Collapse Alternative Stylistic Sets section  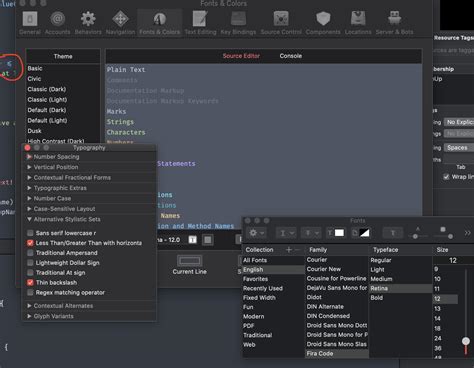(x=29, y=219)
